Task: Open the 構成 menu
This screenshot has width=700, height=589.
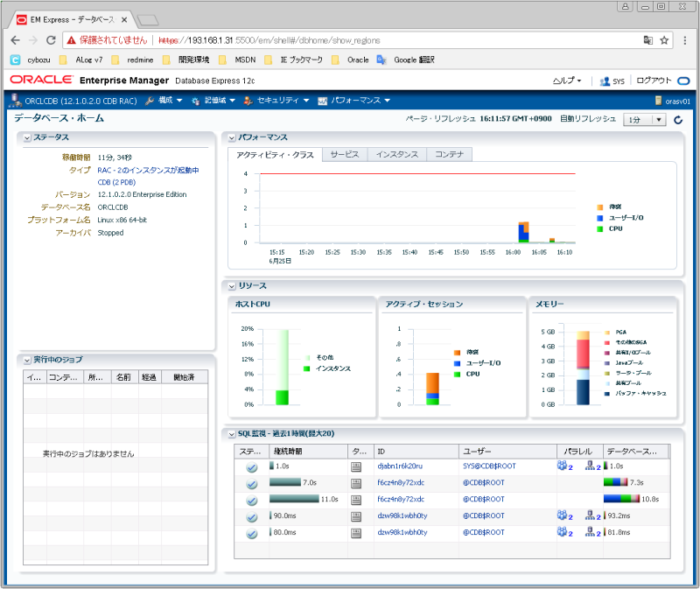Action: point(164,101)
